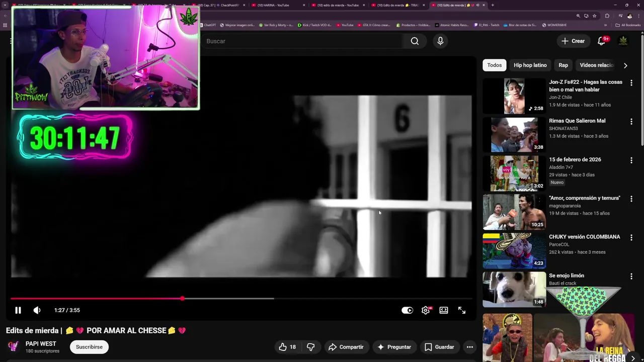644x362 pixels.
Task: Open options for 15 de febrero de 2026
Action: tap(631, 160)
